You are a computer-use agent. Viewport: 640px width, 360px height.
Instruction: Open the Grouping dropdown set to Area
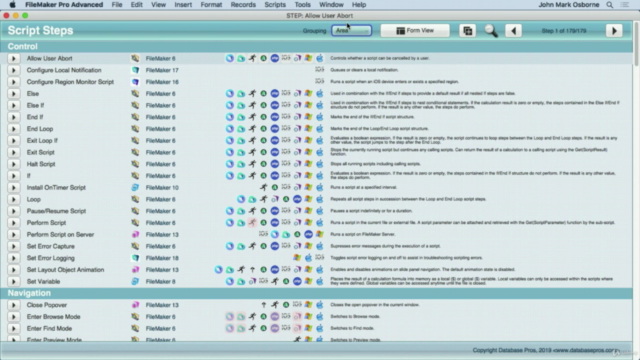coord(351,31)
